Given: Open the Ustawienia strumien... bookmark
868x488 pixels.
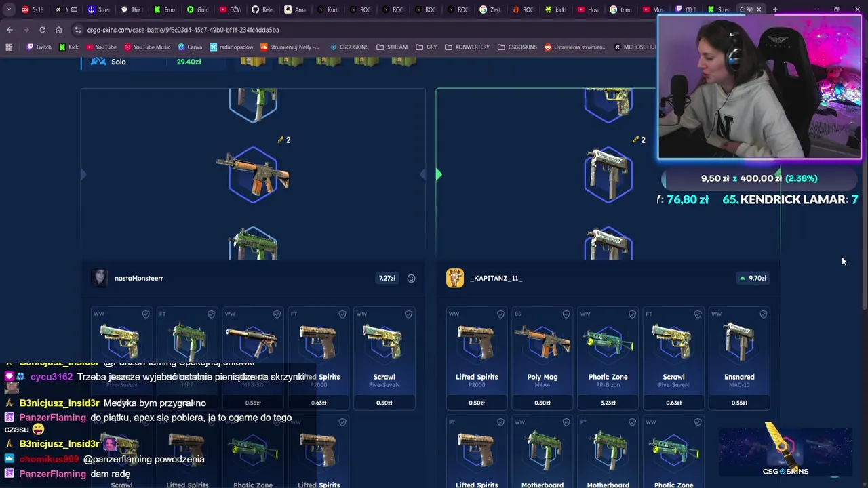Looking at the screenshot, I should pos(575,47).
